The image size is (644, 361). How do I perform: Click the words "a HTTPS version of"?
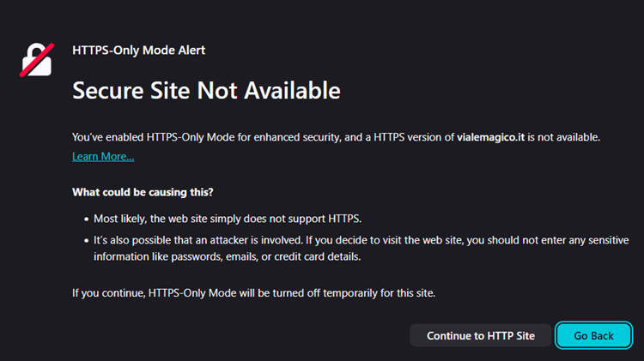pos(408,136)
